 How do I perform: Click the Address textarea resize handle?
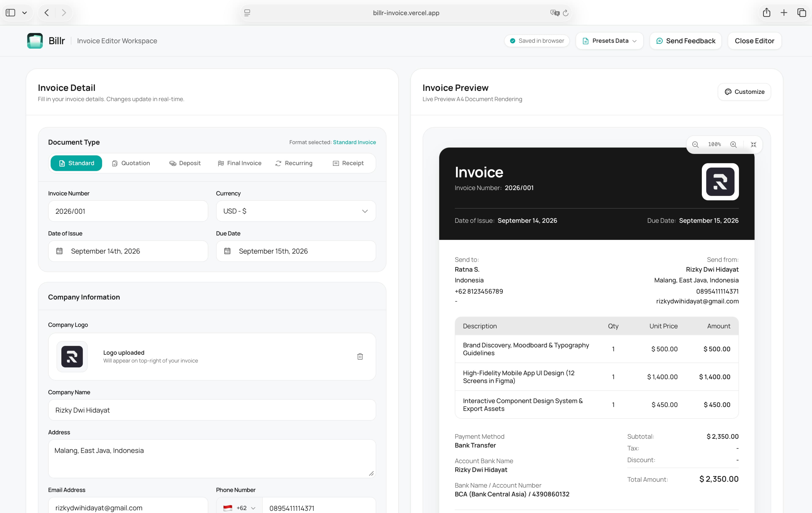pos(371,473)
